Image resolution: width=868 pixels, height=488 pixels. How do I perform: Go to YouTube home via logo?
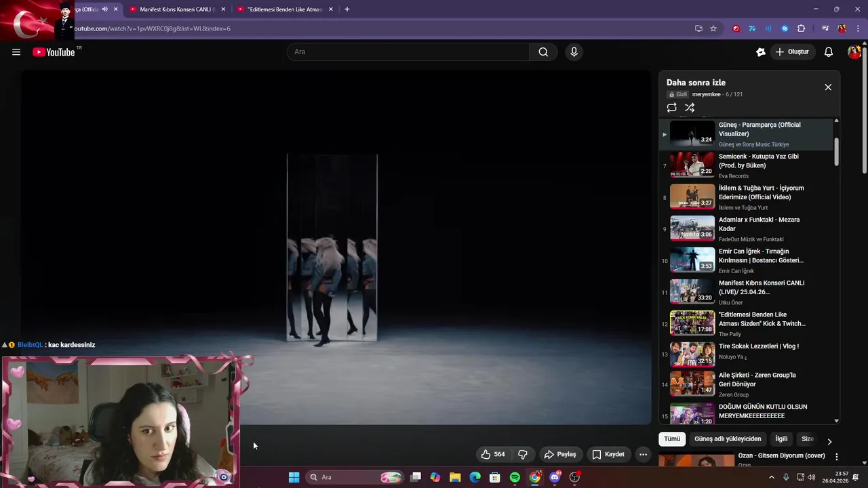(54, 52)
